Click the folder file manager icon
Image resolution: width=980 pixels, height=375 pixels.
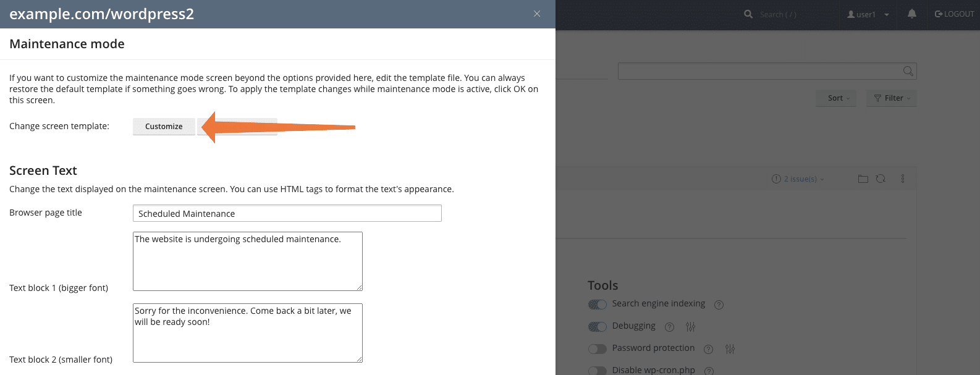[x=863, y=179]
